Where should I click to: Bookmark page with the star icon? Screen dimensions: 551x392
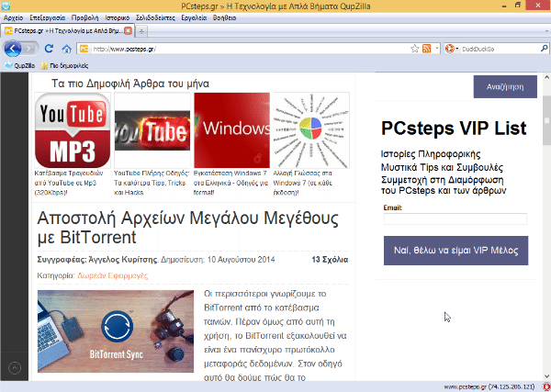[415, 49]
